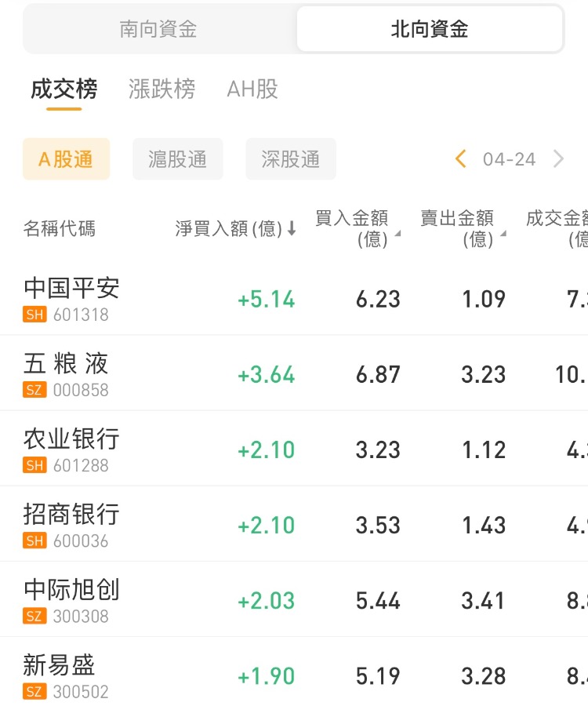Sort by the 買入金額 column

point(357,228)
